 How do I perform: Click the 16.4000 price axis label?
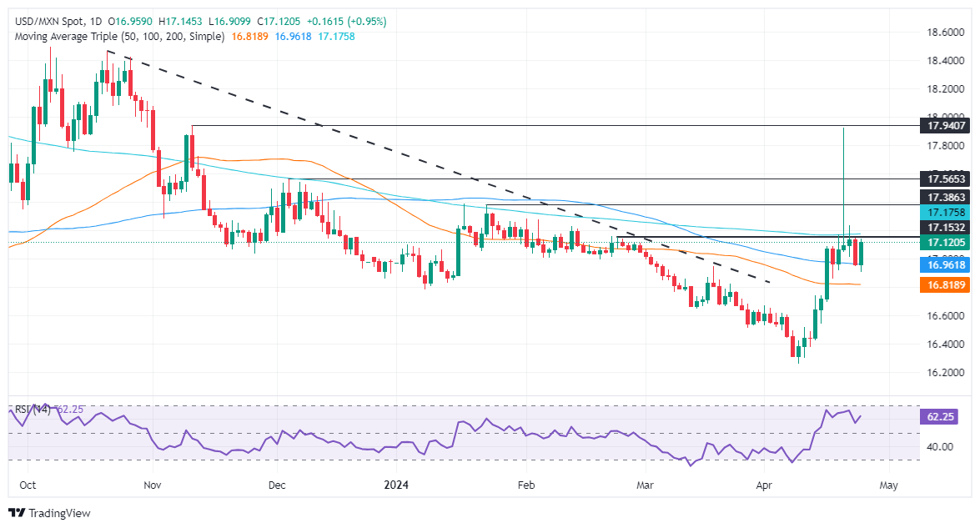pyautogui.click(x=946, y=344)
